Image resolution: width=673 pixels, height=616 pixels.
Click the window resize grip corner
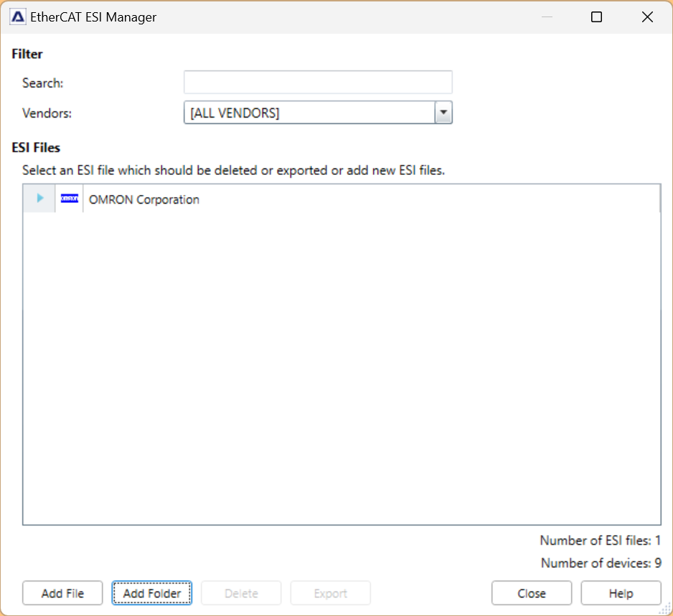click(666, 608)
